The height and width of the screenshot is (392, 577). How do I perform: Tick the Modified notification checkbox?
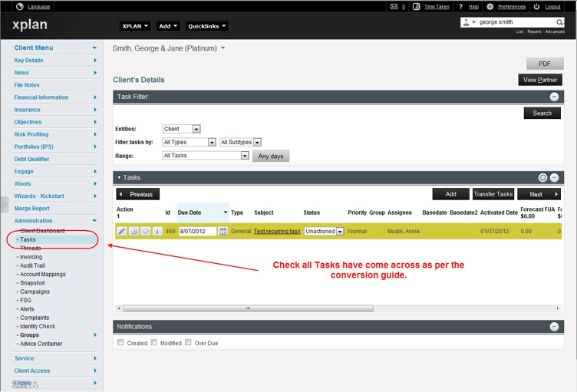(153, 342)
